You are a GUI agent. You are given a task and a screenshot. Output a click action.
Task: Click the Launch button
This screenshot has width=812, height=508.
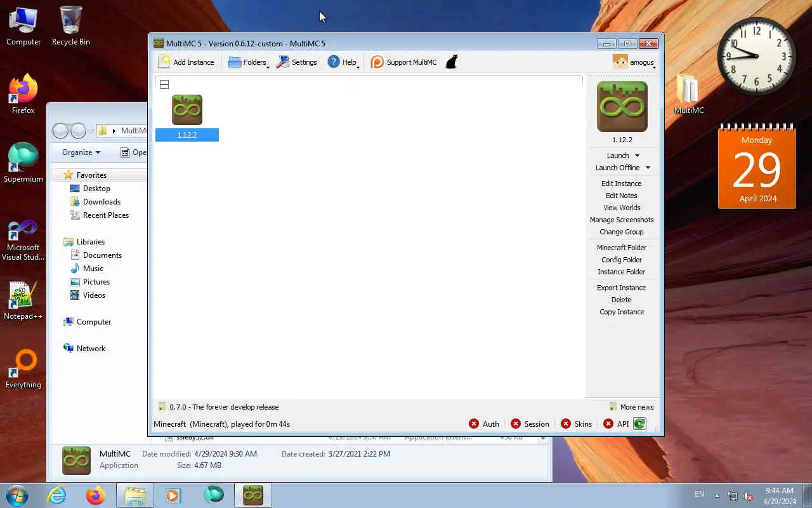point(618,156)
